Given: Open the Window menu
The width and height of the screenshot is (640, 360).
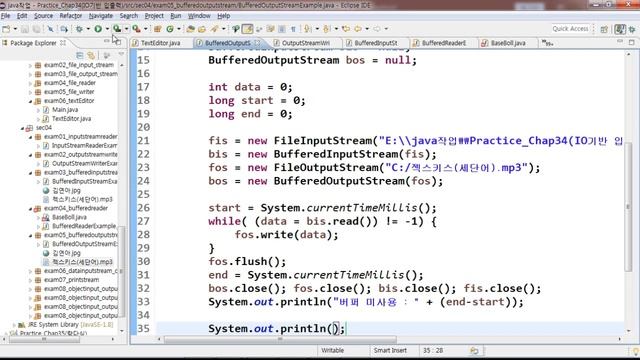Looking at the screenshot, I should [x=199, y=16].
